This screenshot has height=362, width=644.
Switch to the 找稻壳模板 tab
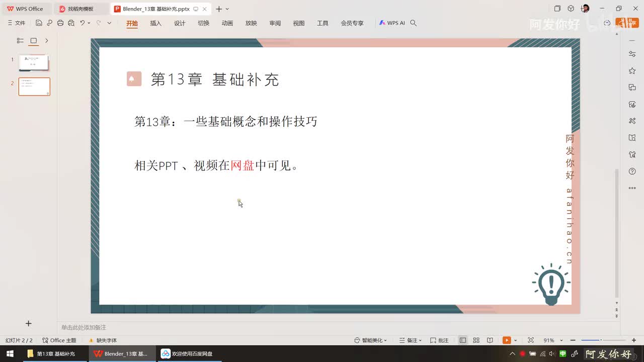point(82,9)
